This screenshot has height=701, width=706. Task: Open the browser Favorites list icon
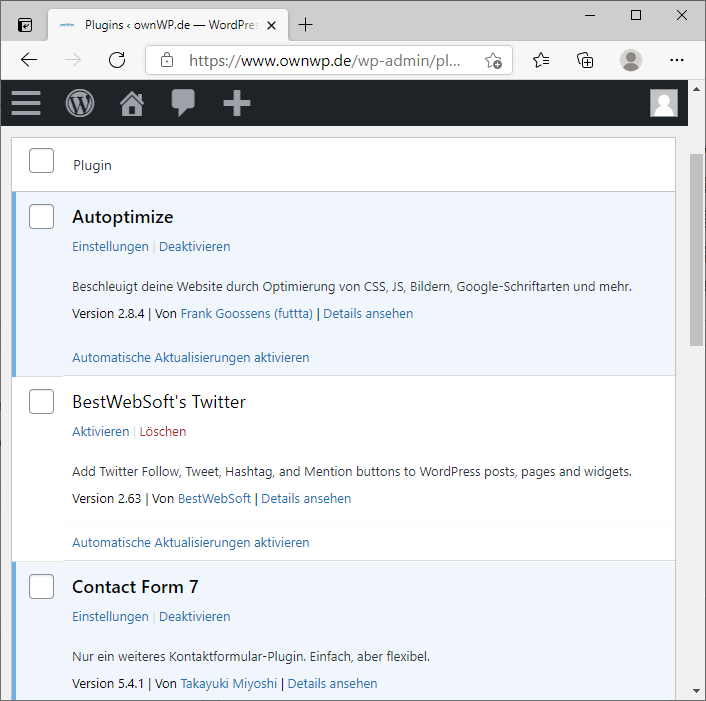[541, 60]
